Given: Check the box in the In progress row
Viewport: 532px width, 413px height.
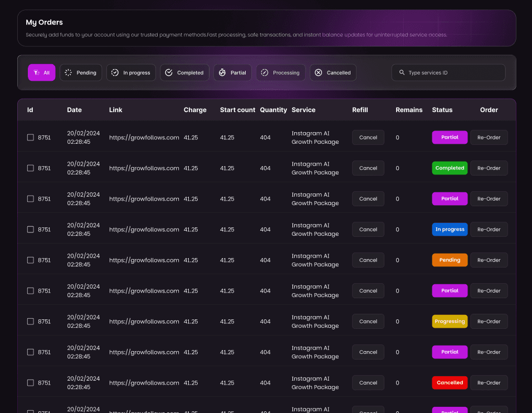Looking at the screenshot, I should [x=31, y=230].
